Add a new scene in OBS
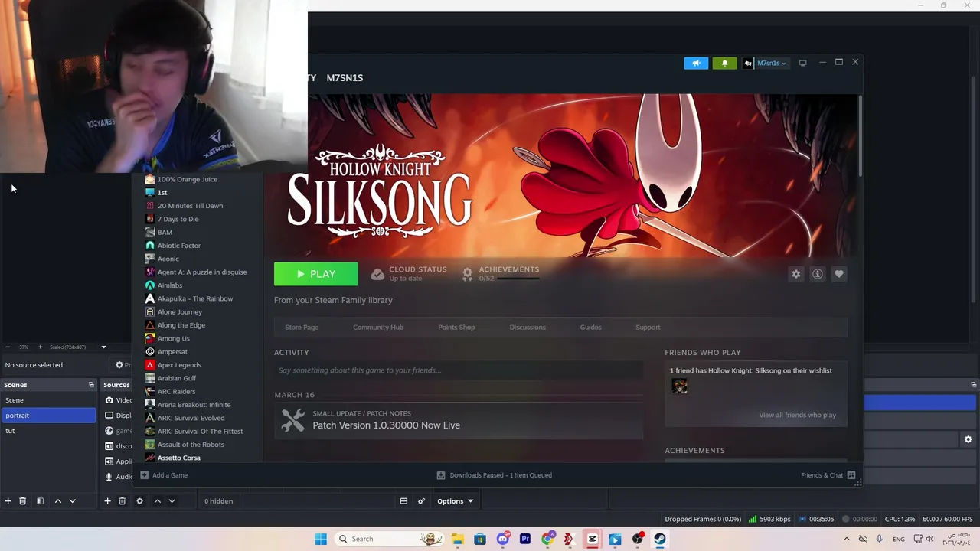Viewport: 980px width, 551px height. (8, 501)
